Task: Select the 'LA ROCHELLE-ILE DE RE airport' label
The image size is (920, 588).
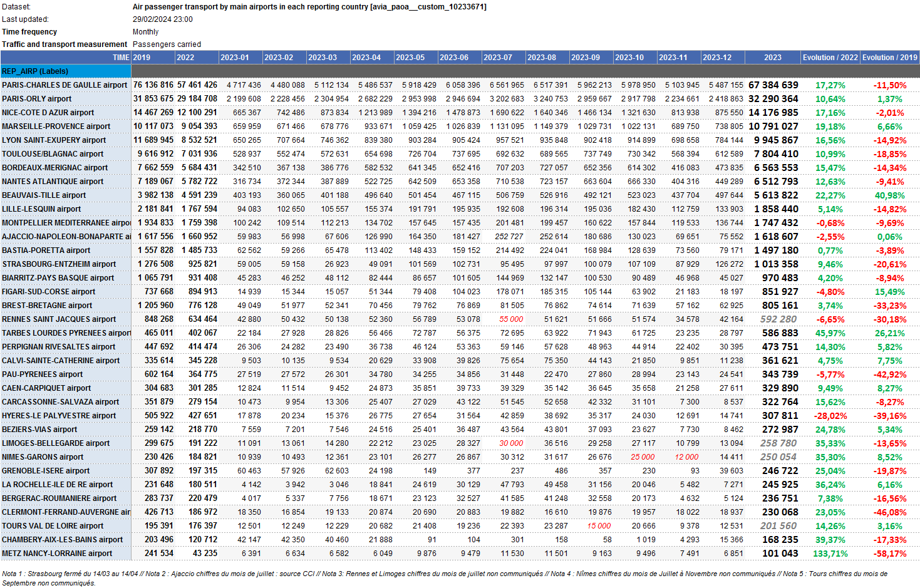Action: (x=58, y=484)
